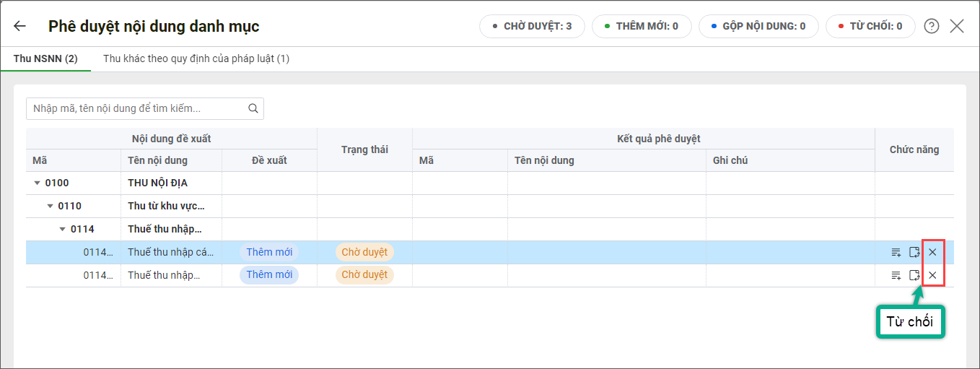The height and width of the screenshot is (369, 980).
Task: Close the approval dialog with the top-right X
Action: (957, 26)
